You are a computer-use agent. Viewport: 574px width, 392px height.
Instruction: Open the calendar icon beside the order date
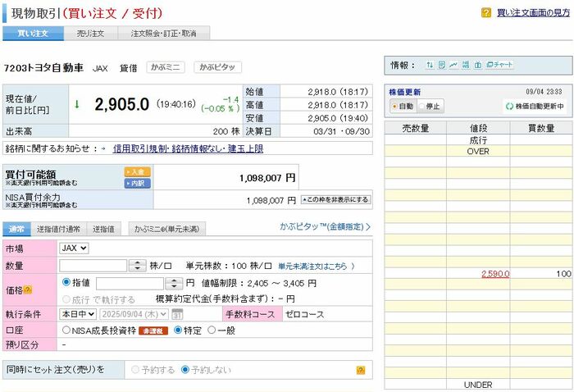pyautogui.click(x=177, y=314)
